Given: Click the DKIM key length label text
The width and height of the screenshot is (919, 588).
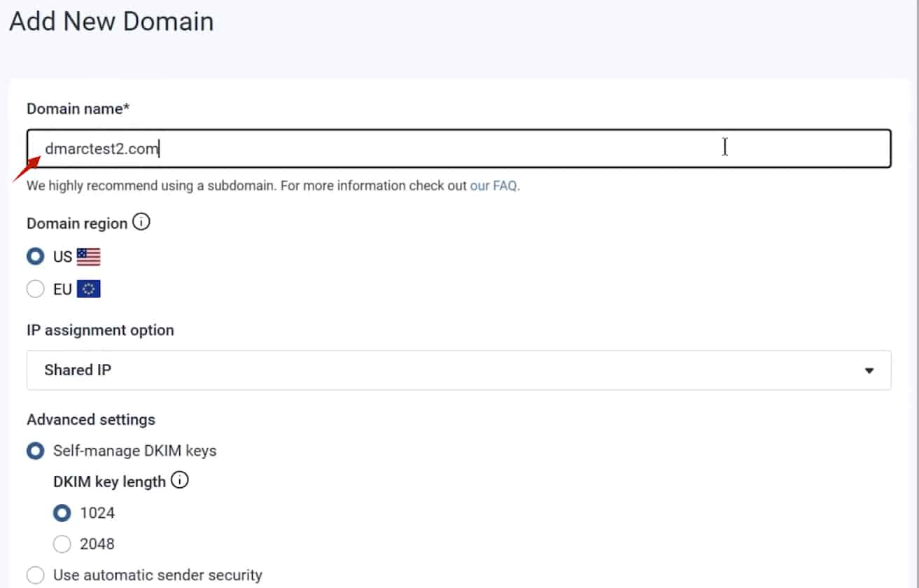Looking at the screenshot, I should 109,482.
